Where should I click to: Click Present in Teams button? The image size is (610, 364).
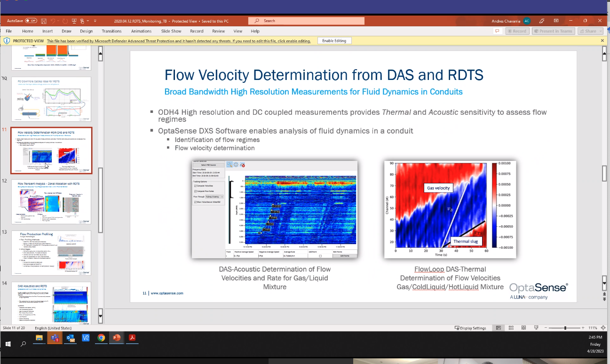(554, 31)
